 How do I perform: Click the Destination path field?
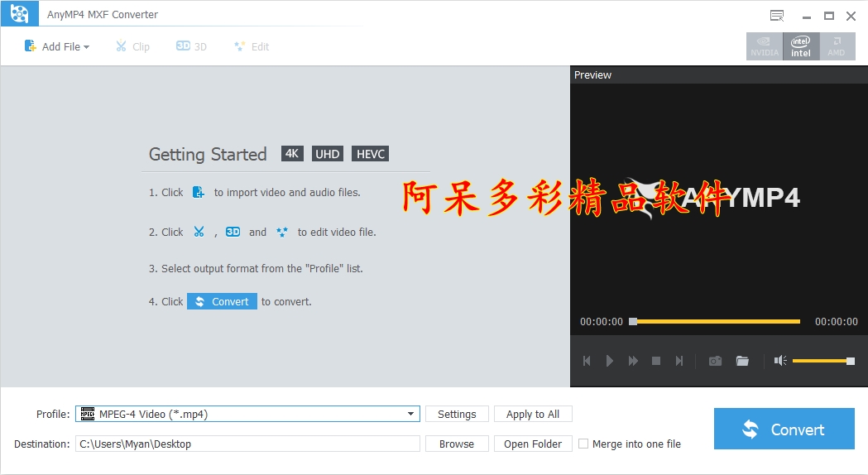[x=247, y=444]
